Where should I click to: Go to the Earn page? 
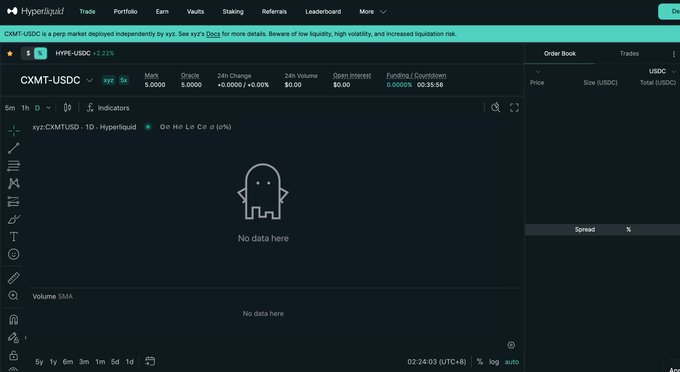point(162,12)
